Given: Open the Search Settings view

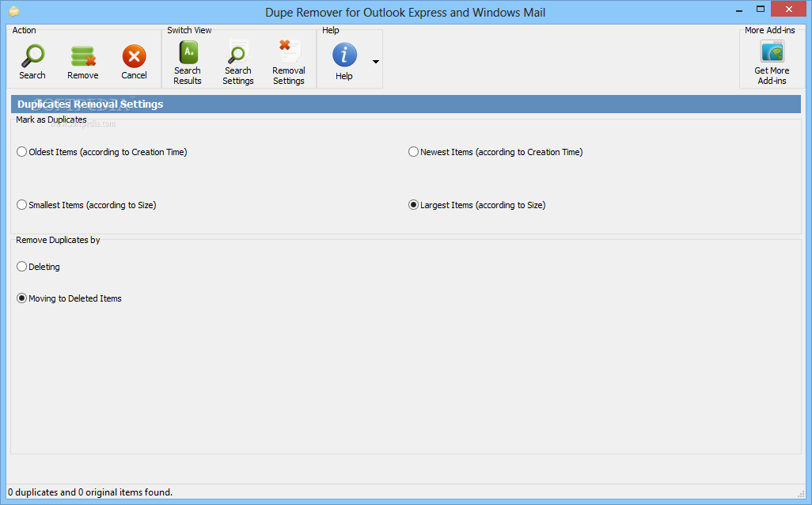Looking at the screenshot, I should [x=238, y=63].
